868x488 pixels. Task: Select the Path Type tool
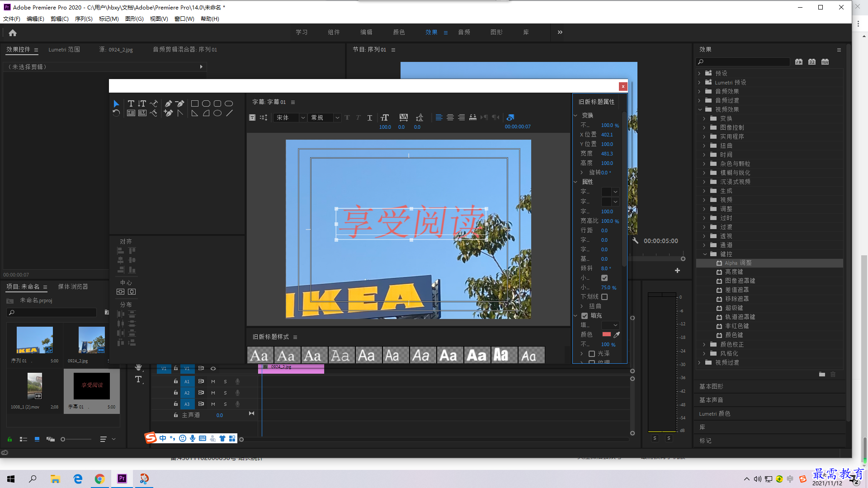tap(154, 103)
